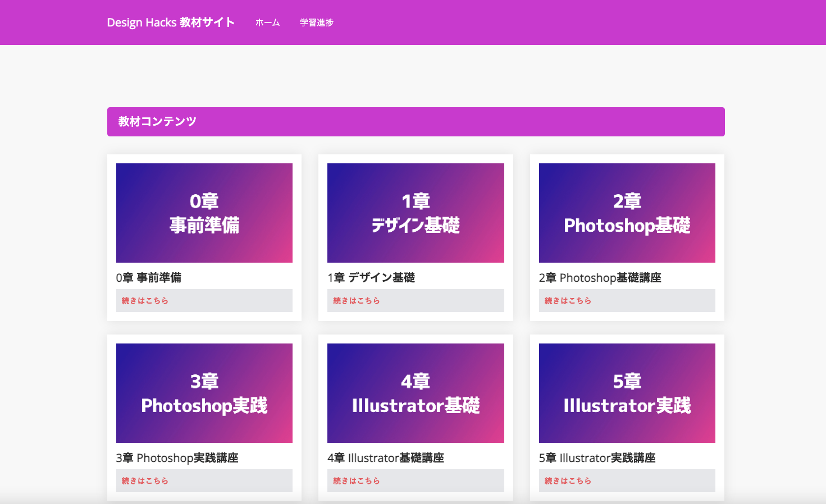Click the 教材コンテンツ section heading
This screenshot has height=504, width=826.
pyautogui.click(x=416, y=122)
